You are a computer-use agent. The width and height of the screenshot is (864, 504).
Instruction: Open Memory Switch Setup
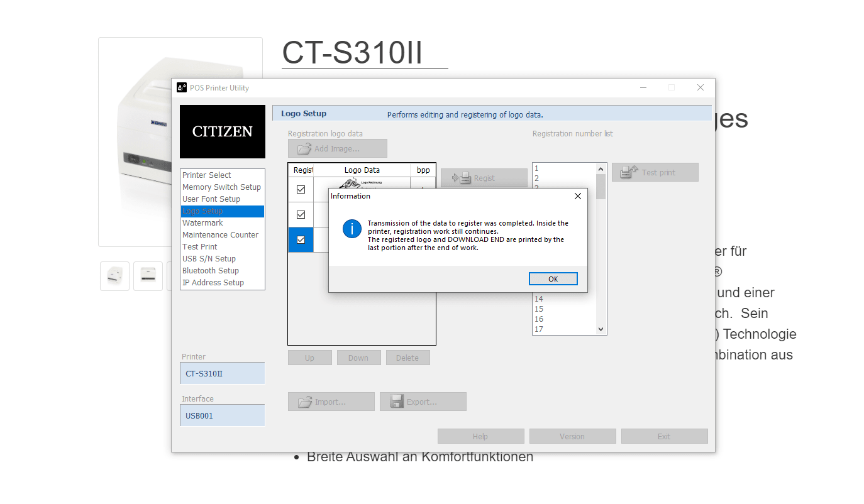pyautogui.click(x=222, y=187)
